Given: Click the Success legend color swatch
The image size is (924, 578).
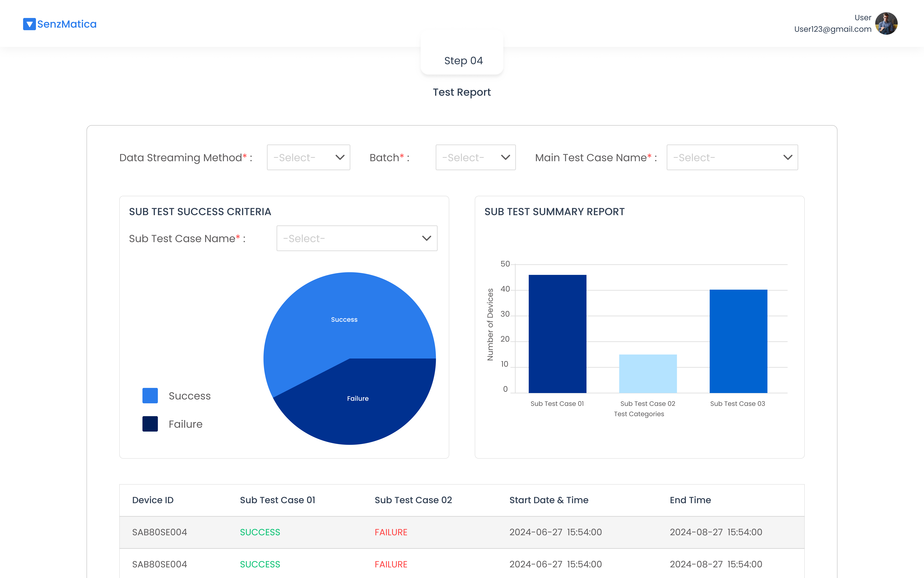Looking at the screenshot, I should [x=150, y=396].
